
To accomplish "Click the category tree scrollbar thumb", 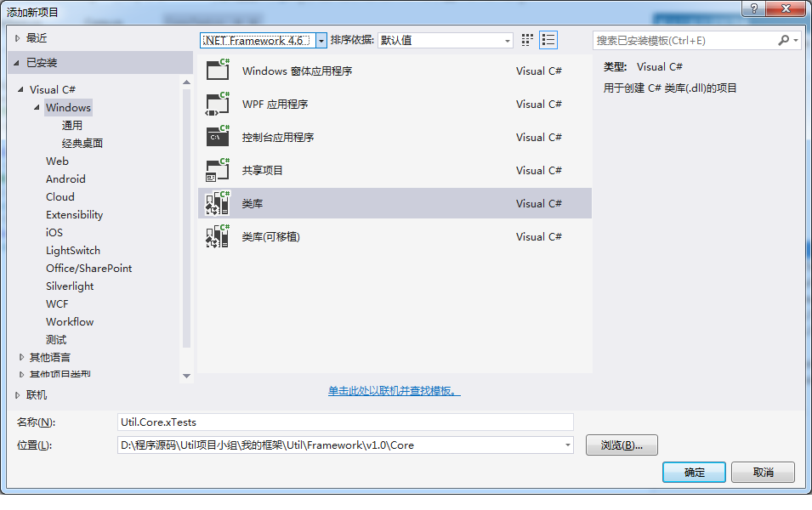I will tap(187, 218).
